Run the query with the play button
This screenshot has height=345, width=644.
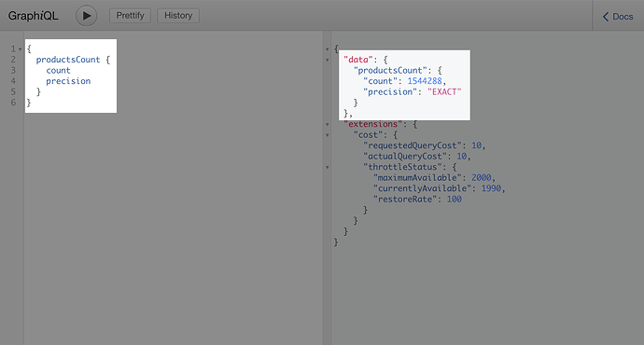(x=86, y=16)
